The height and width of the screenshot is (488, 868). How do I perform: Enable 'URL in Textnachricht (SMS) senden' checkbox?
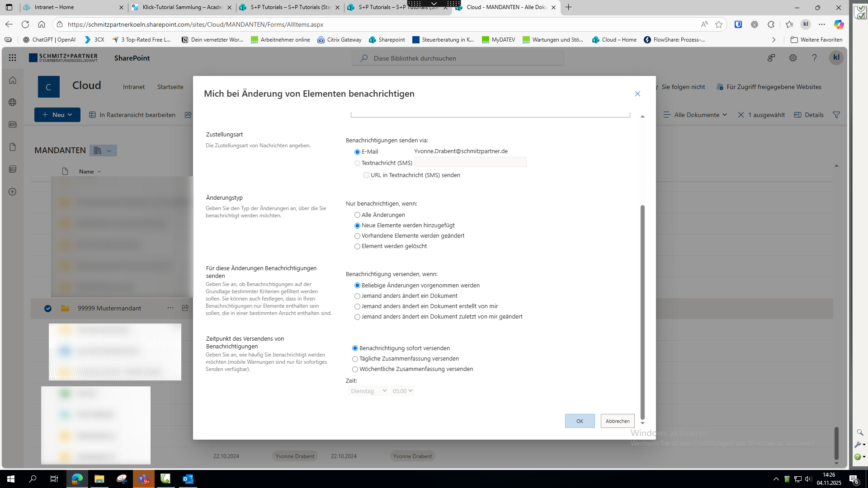(366, 175)
